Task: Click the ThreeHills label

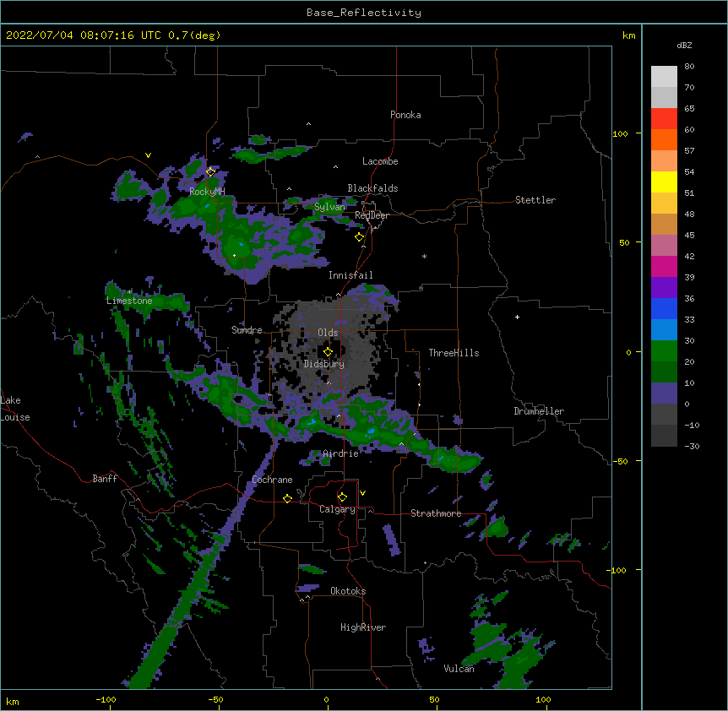Action: tap(454, 353)
